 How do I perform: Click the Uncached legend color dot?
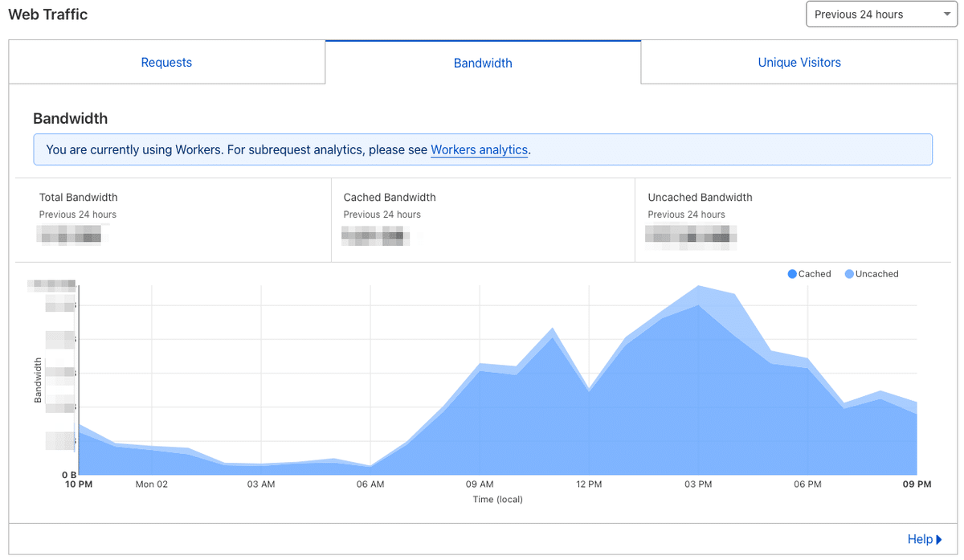click(849, 274)
